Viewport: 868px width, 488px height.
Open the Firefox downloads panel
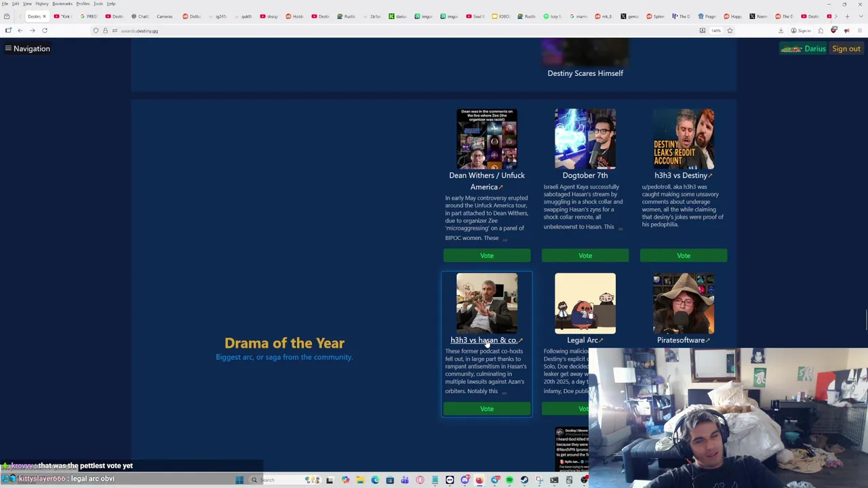pos(781,30)
